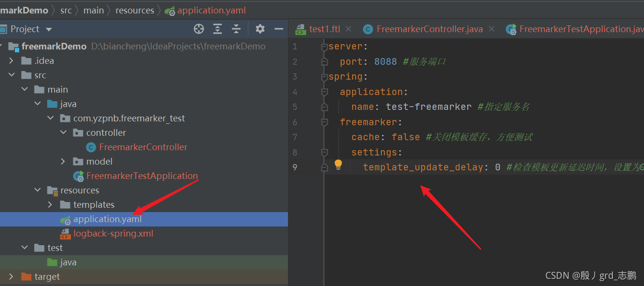Collapse the main folder in tree

(x=24, y=90)
